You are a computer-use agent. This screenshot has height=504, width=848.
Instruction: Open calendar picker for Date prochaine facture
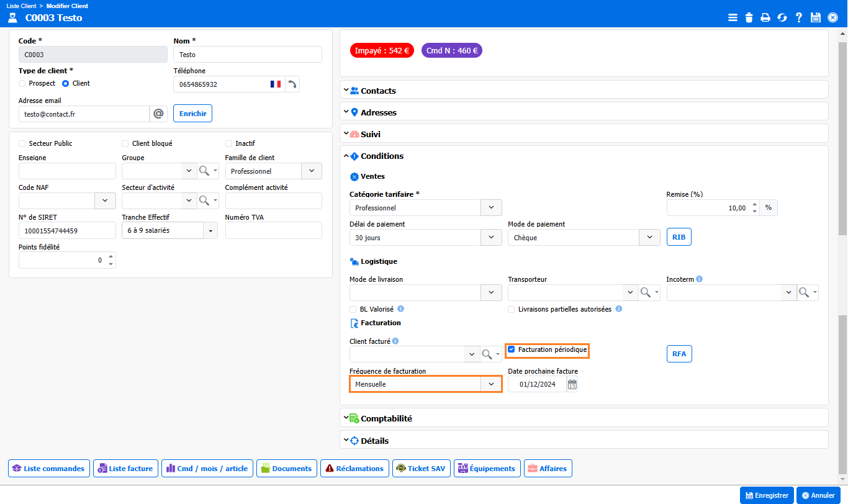pos(572,385)
